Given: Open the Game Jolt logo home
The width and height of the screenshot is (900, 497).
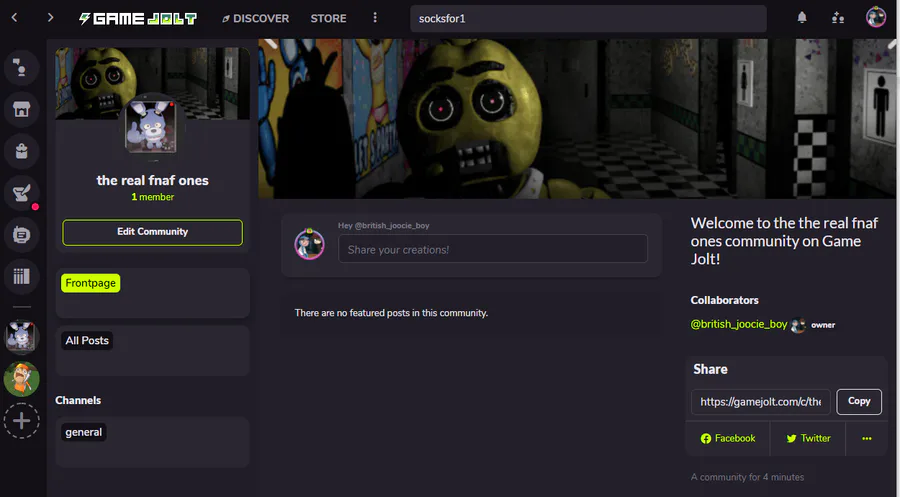Looking at the screenshot, I should pyautogui.click(x=138, y=18).
